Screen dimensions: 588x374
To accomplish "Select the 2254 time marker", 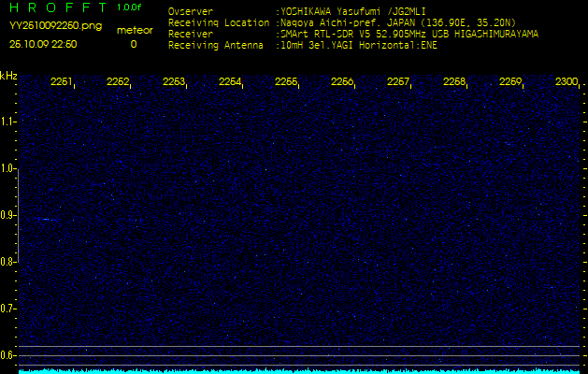I will pyautogui.click(x=230, y=82).
